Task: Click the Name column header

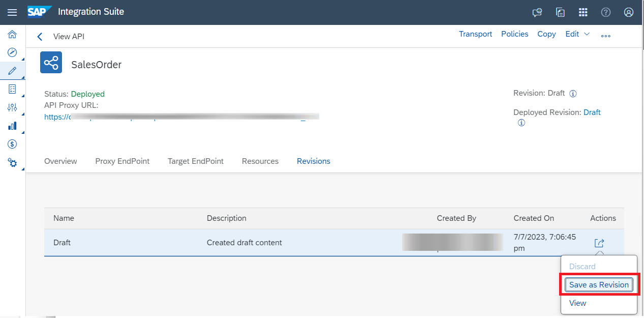Action: 64,218
